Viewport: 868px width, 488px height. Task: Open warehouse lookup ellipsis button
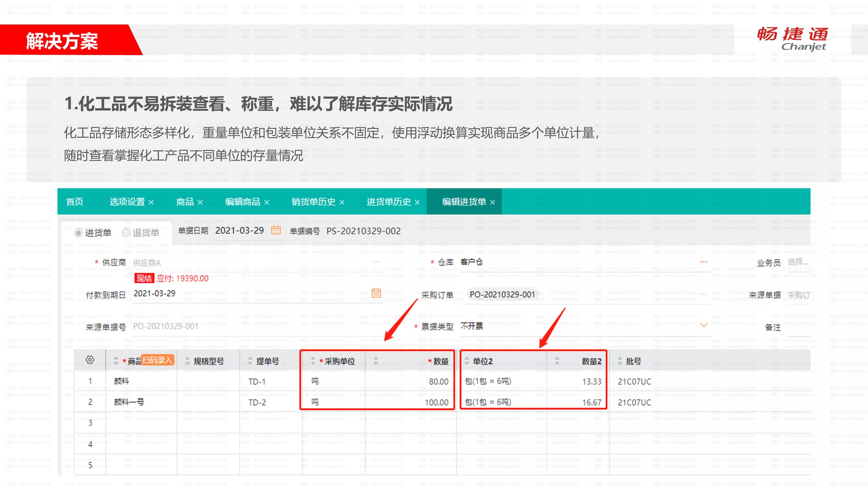click(x=704, y=262)
